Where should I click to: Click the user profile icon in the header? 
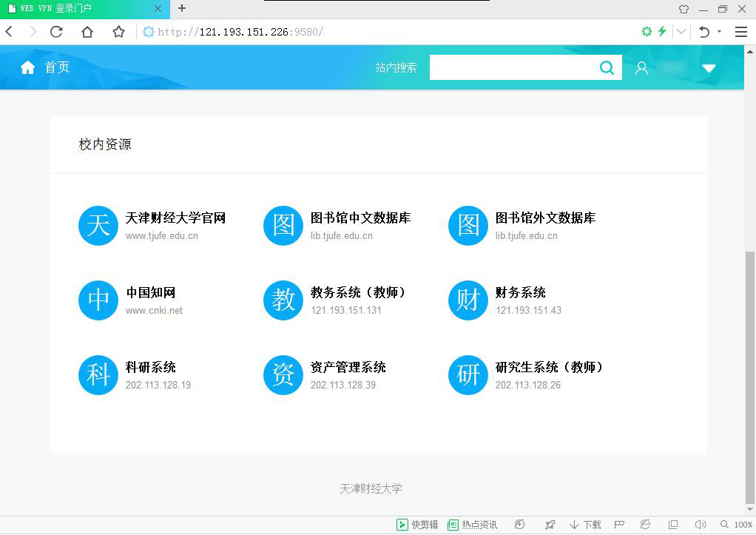tap(641, 68)
